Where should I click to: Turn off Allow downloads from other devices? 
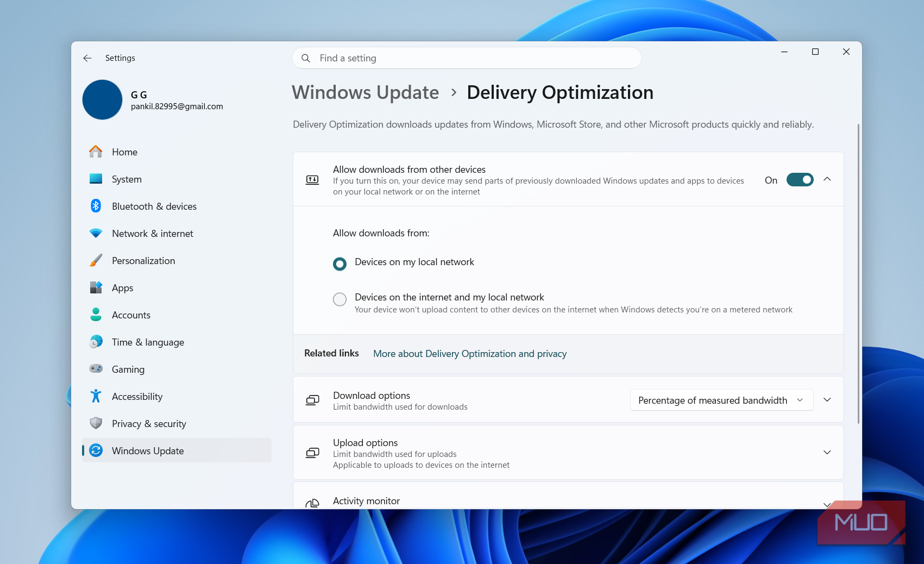(x=800, y=180)
